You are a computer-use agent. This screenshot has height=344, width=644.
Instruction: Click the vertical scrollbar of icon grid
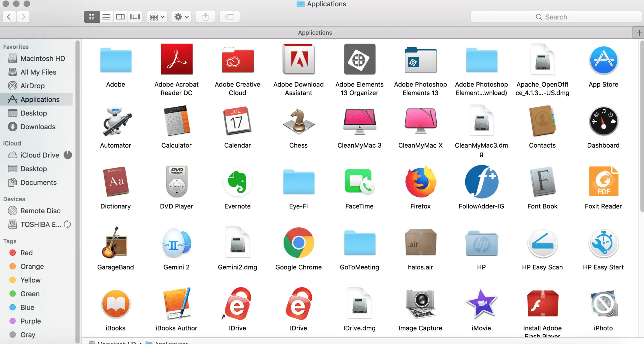(642, 126)
